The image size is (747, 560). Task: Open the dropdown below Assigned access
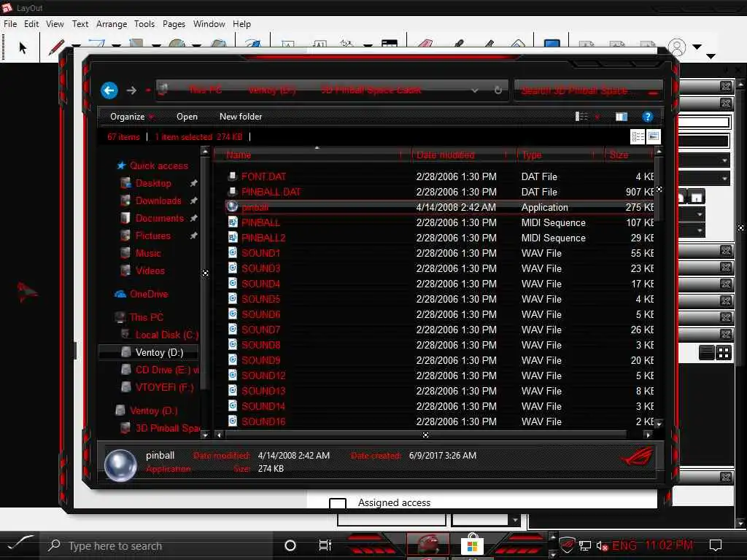tap(515, 520)
